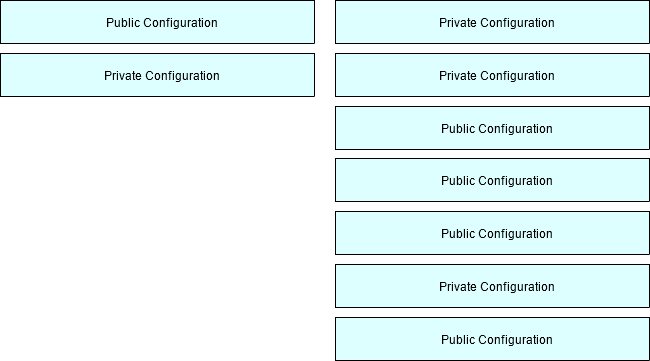The height and width of the screenshot is (361, 650).
Task: Pick Private Configuration beside the left Private Configuration
Action: point(492,75)
